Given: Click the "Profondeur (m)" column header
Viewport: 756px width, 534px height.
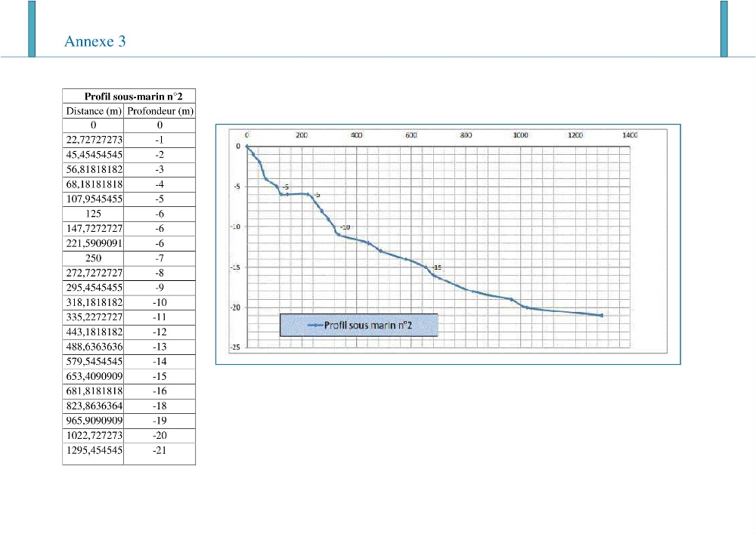Looking at the screenshot, I should point(160,111).
